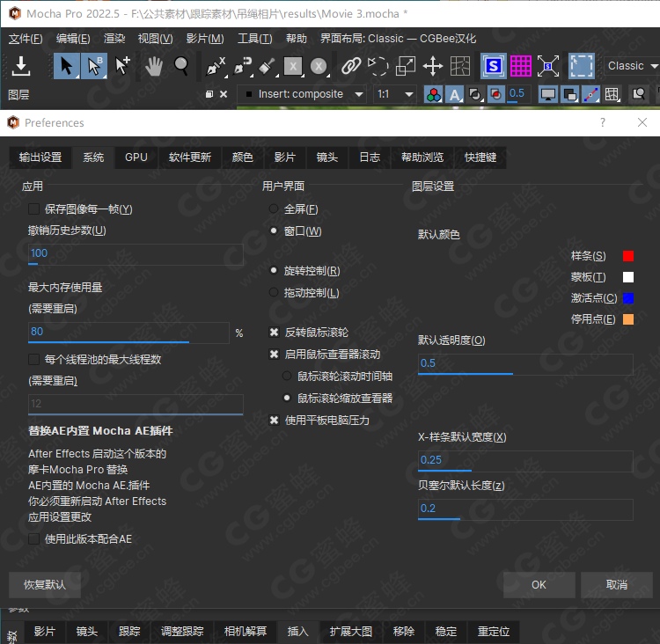The height and width of the screenshot is (644, 660).
Task: Open the 工具(T) menu
Action: point(254,39)
